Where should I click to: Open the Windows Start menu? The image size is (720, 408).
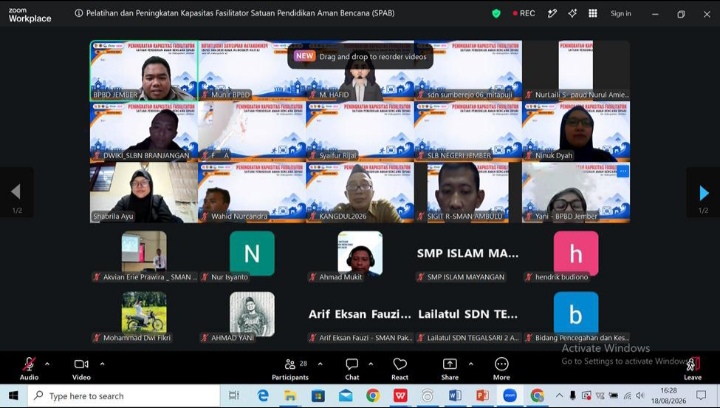point(13,396)
